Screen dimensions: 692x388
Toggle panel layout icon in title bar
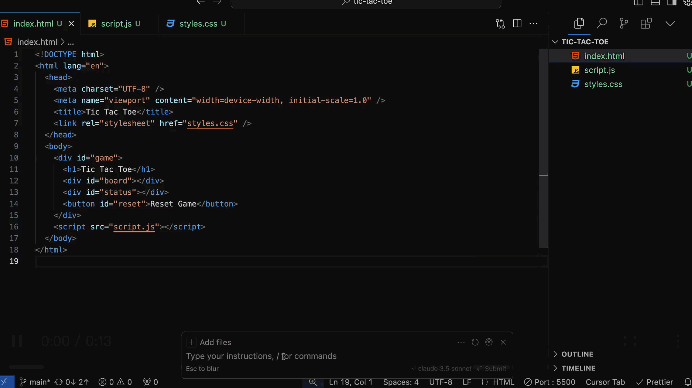point(655,3)
